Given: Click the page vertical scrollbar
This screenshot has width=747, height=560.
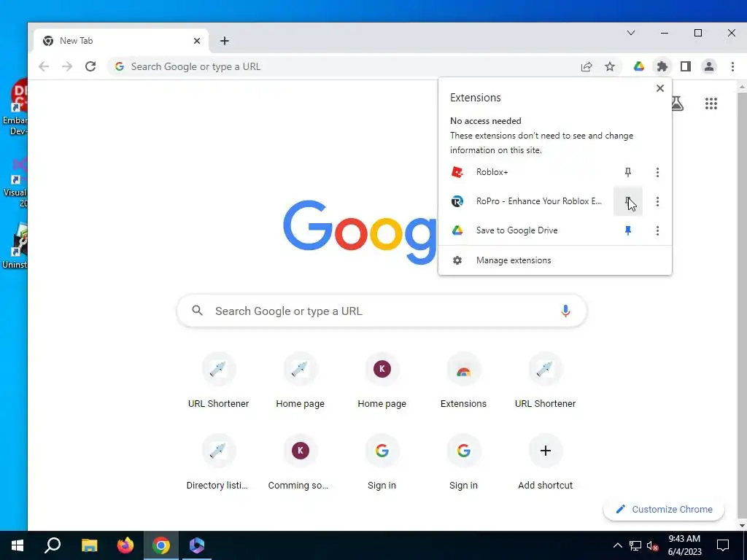Looking at the screenshot, I should pos(742,305).
